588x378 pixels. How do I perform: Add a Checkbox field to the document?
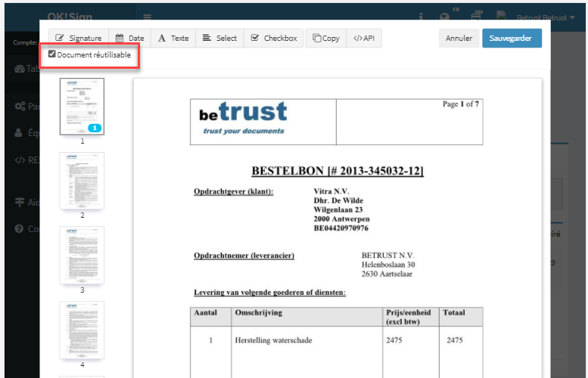pyautogui.click(x=274, y=39)
